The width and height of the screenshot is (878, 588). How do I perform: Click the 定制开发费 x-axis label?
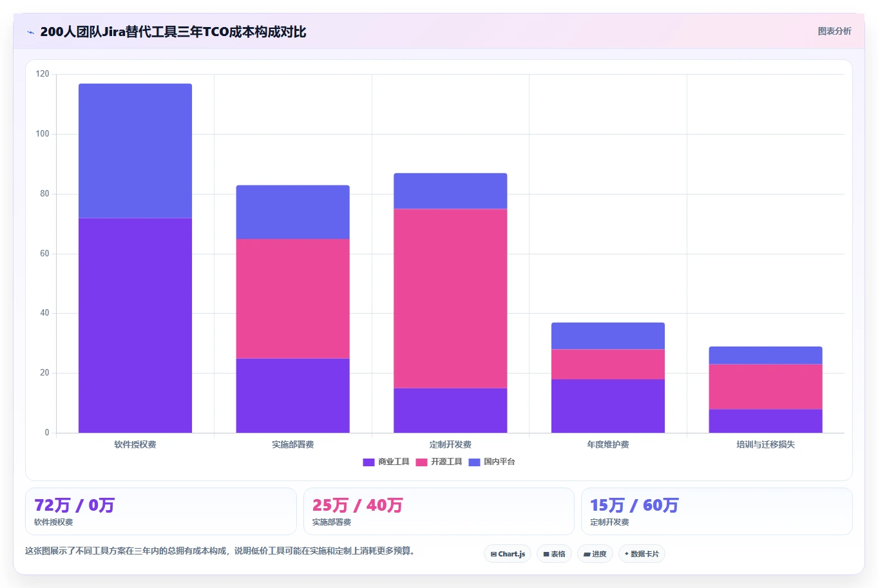[450, 444]
